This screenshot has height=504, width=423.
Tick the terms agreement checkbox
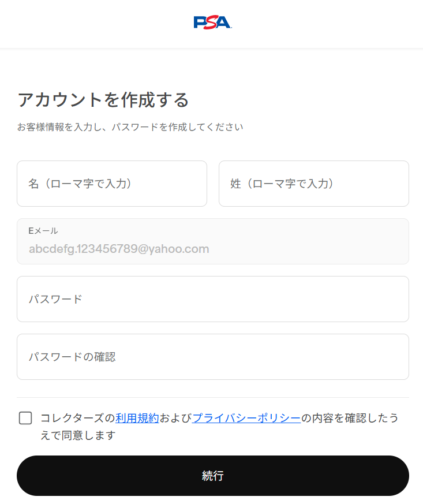25,418
